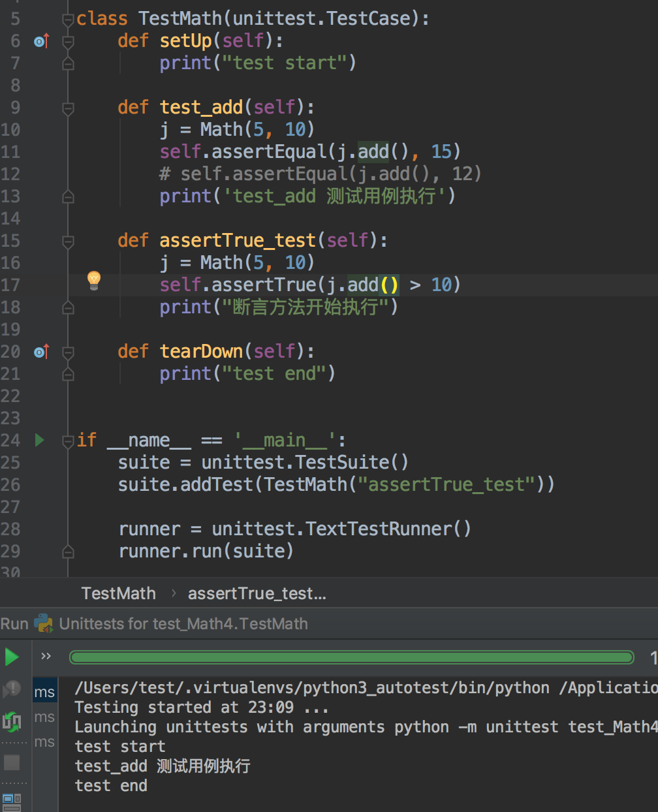Collapse the if __name__ block fold marker

tap(68, 441)
